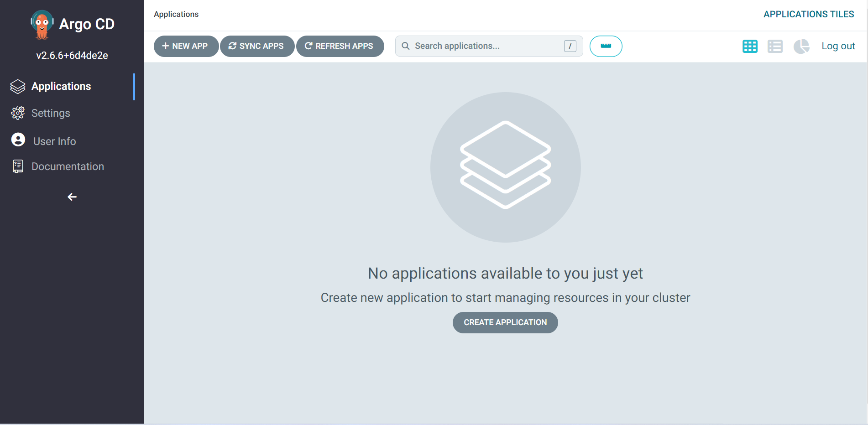This screenshot has width=868, height=425.
Task: Click the search magnifier icon
Action: point(405,46)
